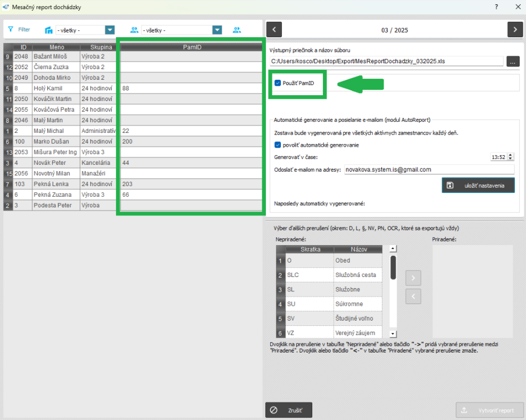Click the "Zrušiť" cancel button
Image resolution: width=526 pixels, height=420 pixels.
[x=289, y=410]
